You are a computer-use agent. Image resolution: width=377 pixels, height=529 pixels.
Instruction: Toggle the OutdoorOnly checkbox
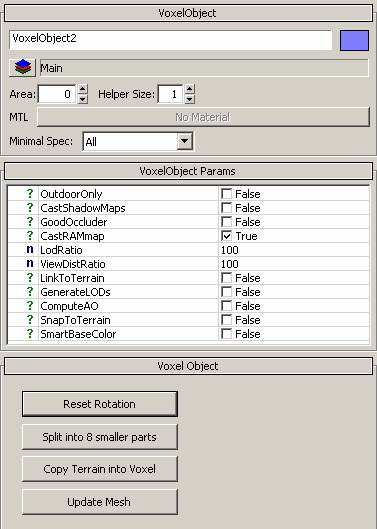click(226, 194)
